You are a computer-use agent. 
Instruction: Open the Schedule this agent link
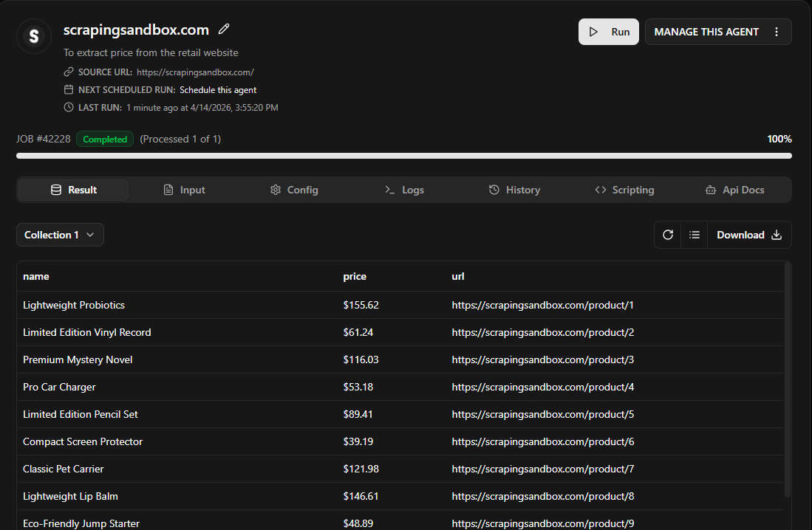[217, 89]
